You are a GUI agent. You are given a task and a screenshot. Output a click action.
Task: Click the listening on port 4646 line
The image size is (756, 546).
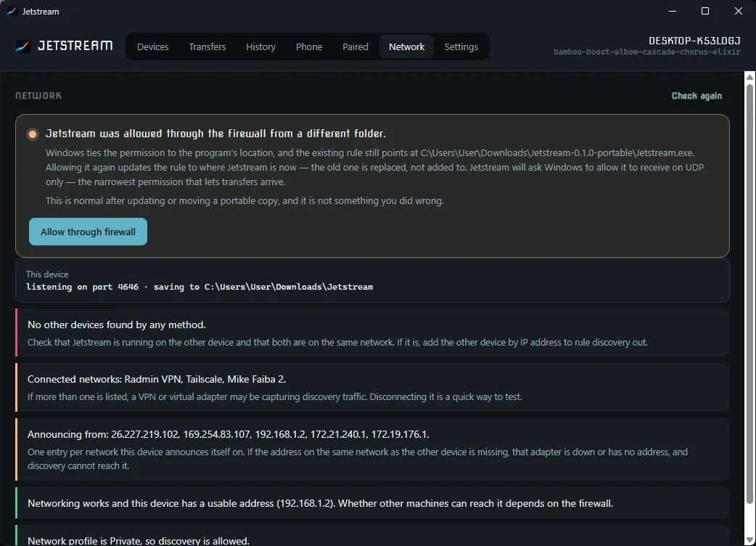(x=199, y=287)
